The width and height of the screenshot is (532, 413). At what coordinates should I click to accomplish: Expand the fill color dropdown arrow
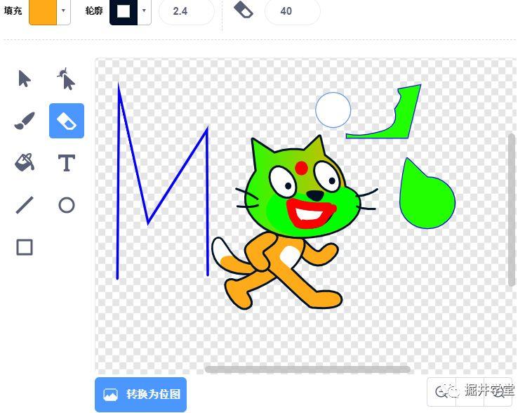(x=63, y=11)
